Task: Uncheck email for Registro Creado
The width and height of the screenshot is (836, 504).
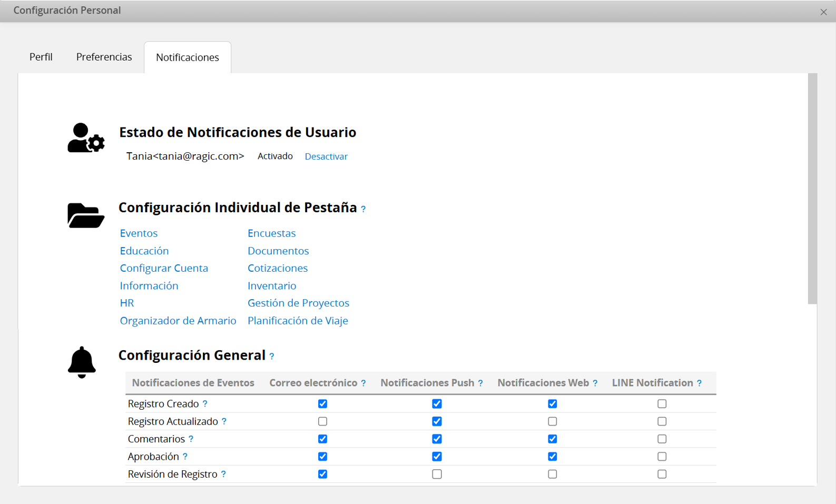Action: click(322, 404)
